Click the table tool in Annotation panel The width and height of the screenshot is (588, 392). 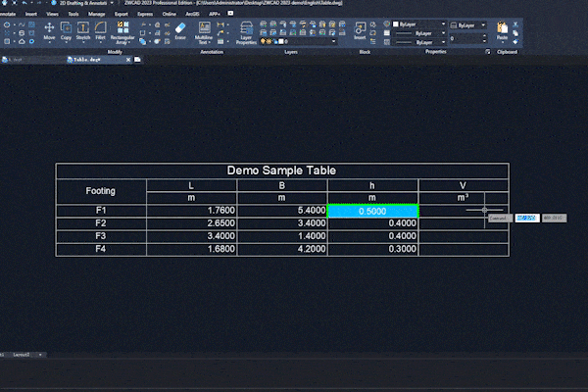[220, 41]
